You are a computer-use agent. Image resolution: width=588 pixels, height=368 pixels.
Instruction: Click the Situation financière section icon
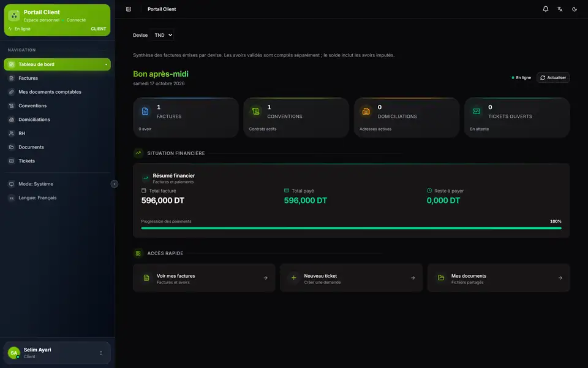(x=138, y=153)
